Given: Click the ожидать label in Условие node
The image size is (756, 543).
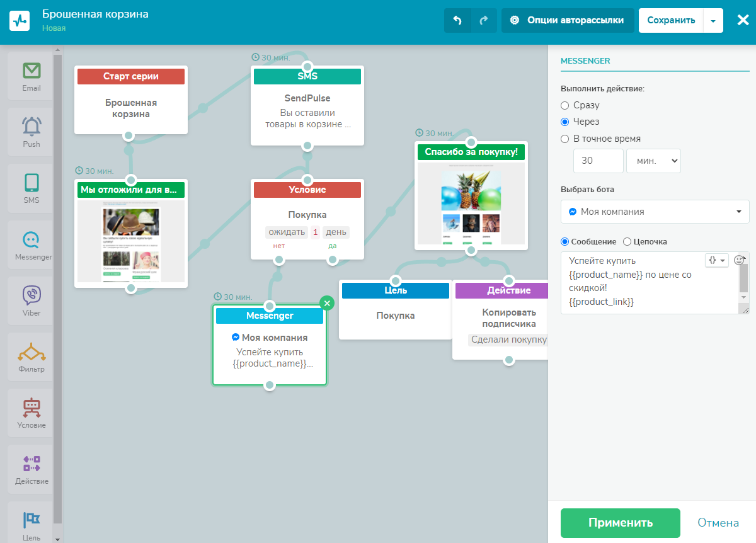Looking at the screenshot, I should tap(287, 232).
